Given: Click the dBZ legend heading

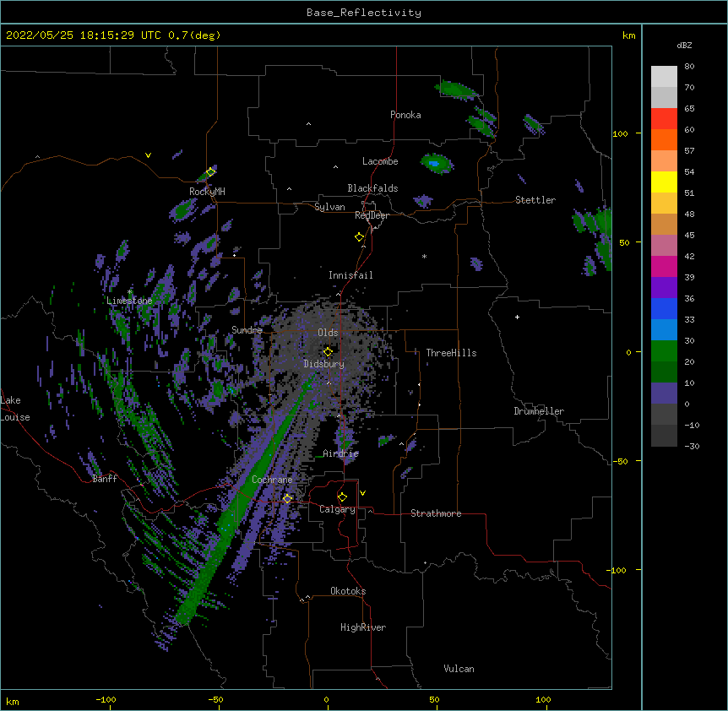Looking at the screenshot, I should [x=684, y=45].
